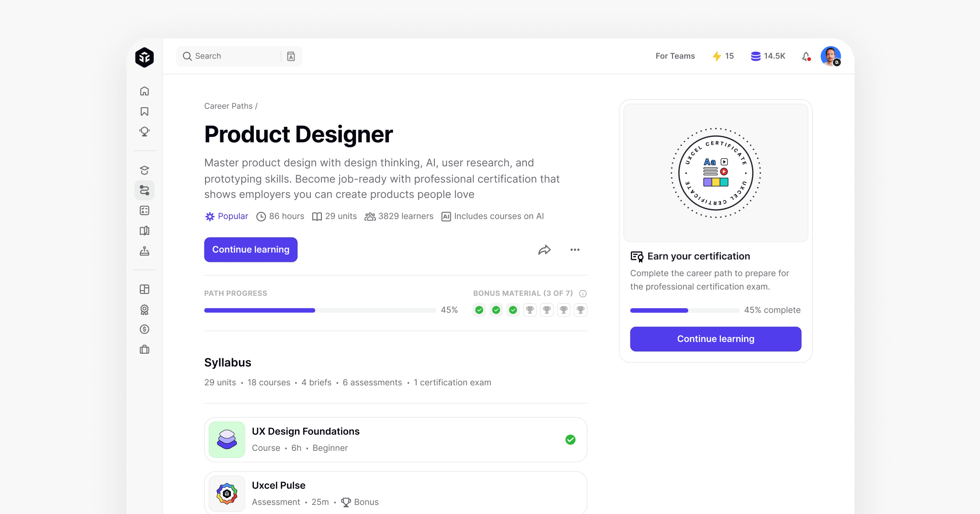Open the briefcase jobs icon in sidebar
The image size is (980, 514).
point(144,350)
